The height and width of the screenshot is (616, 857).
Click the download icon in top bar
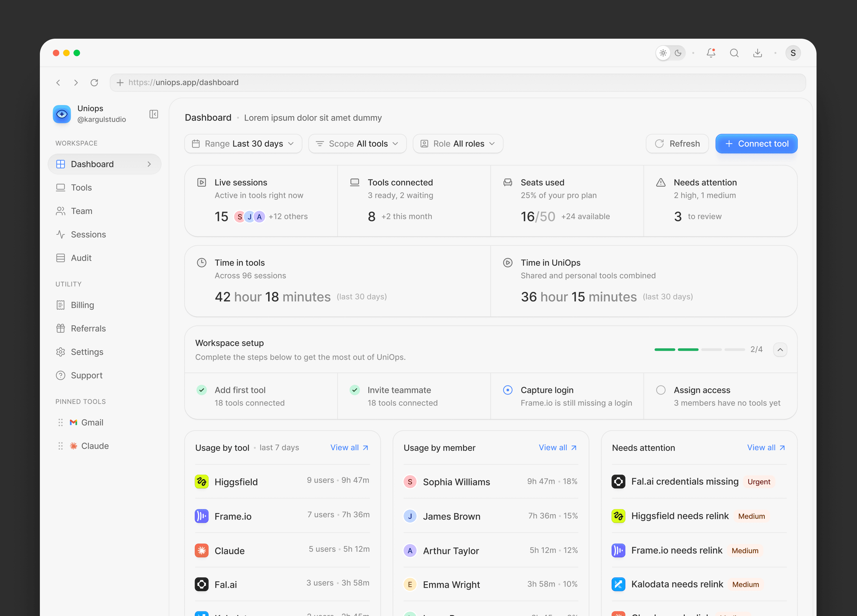[757, 53]
